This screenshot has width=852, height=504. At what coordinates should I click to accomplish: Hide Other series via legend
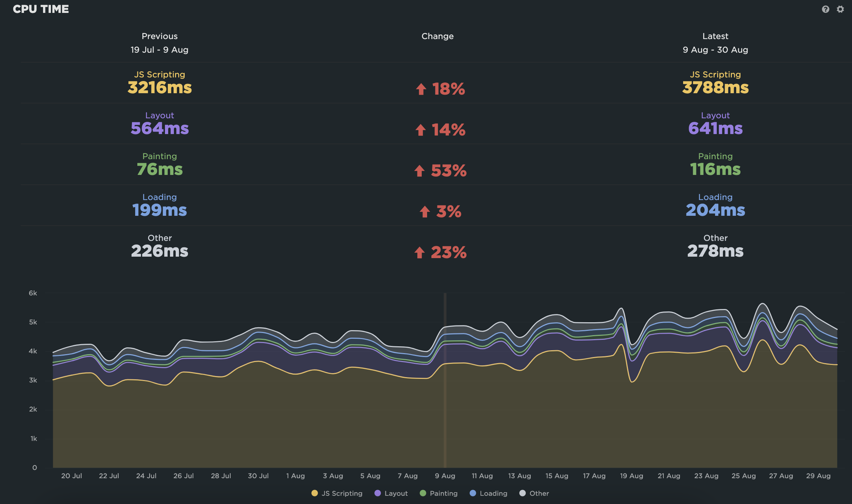[539, 493]
